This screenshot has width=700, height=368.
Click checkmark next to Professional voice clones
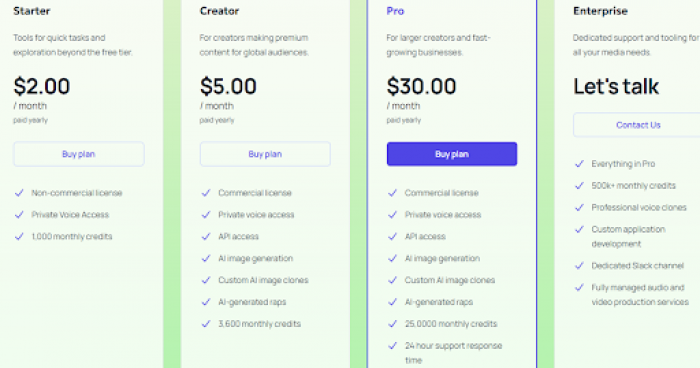pyautogui.click(x=579, y=208)
